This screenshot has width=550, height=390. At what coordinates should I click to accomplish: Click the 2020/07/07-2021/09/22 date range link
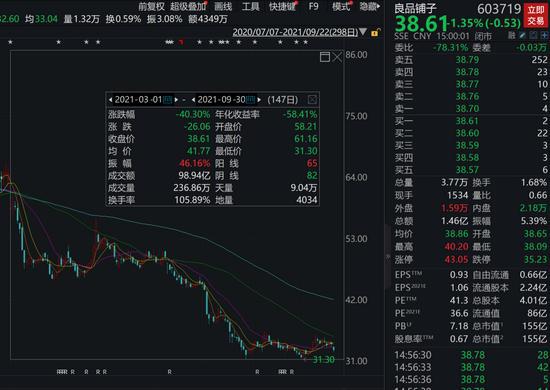point(295,32)
